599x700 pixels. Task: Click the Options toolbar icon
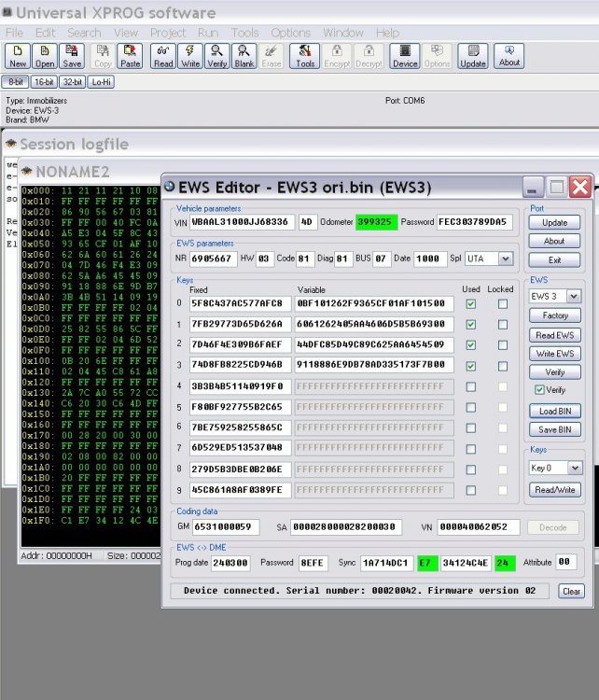click(x=437, y=56)
